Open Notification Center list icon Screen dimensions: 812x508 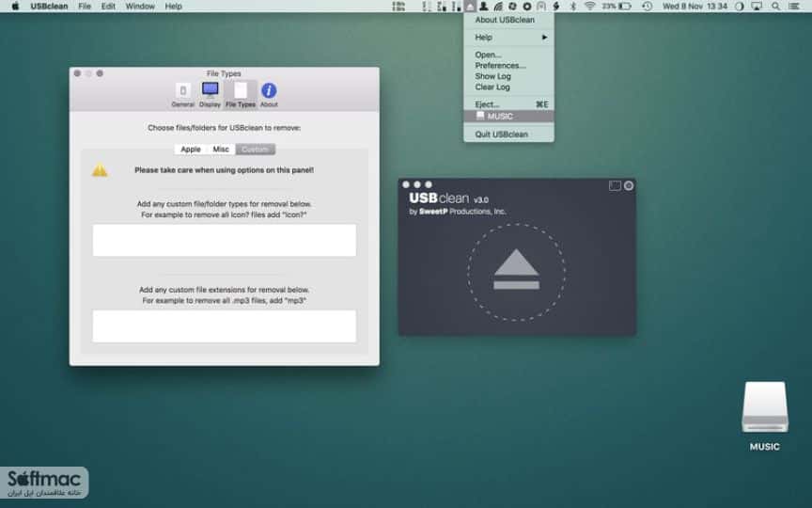coord(793,7)
